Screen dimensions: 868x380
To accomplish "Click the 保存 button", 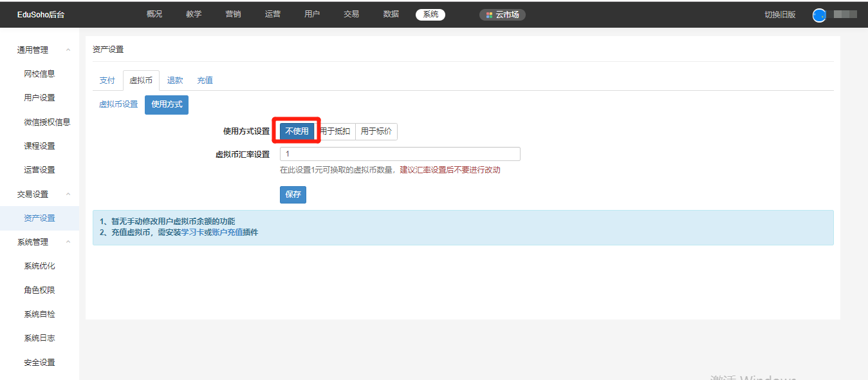I will [293, 195].
